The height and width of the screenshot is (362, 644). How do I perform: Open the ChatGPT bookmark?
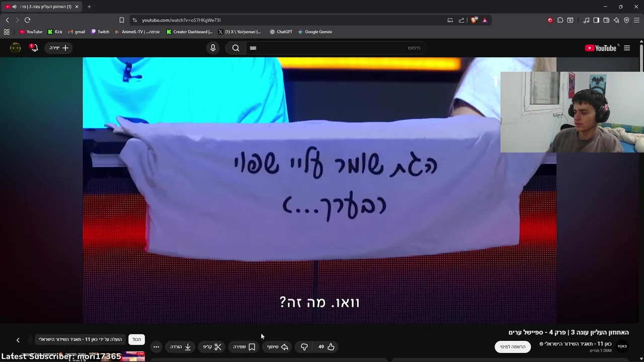pos(281,32)
